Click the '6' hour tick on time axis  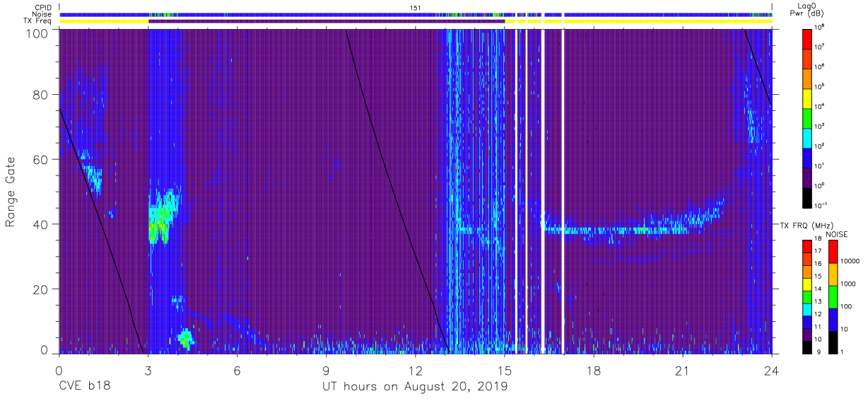pos(237,371)
